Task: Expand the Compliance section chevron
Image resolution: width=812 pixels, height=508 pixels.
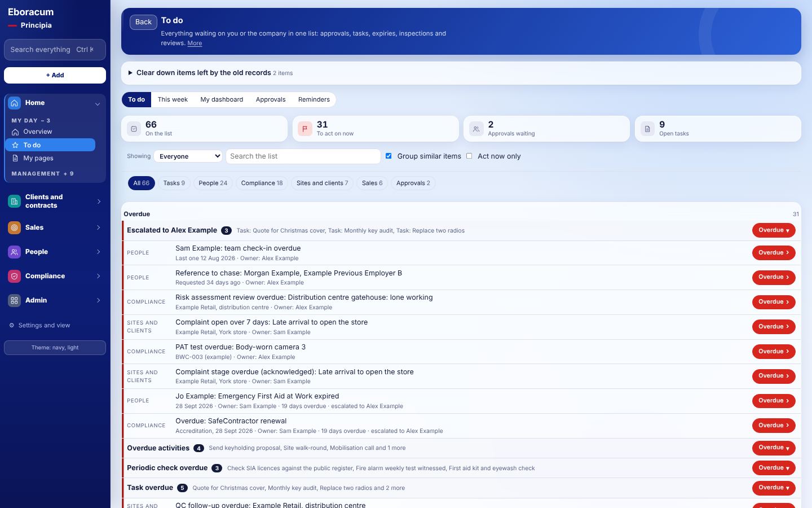Action: [x=99, y=276]
